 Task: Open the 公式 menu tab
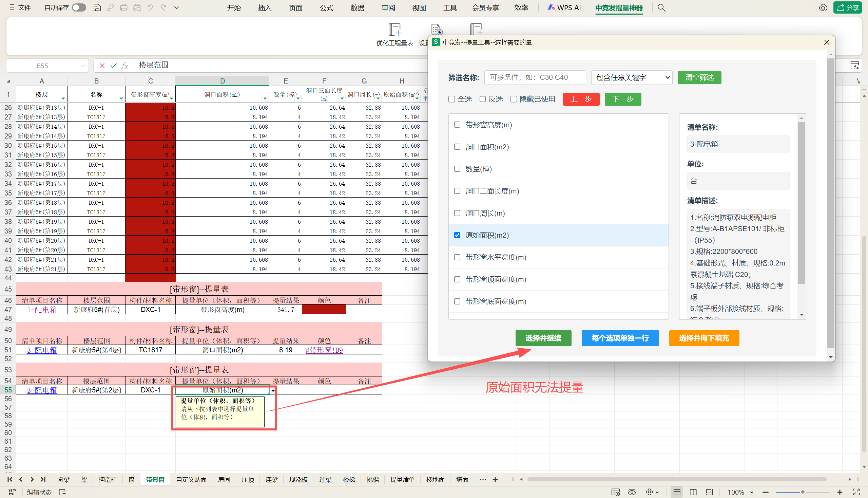pos(326,7)
